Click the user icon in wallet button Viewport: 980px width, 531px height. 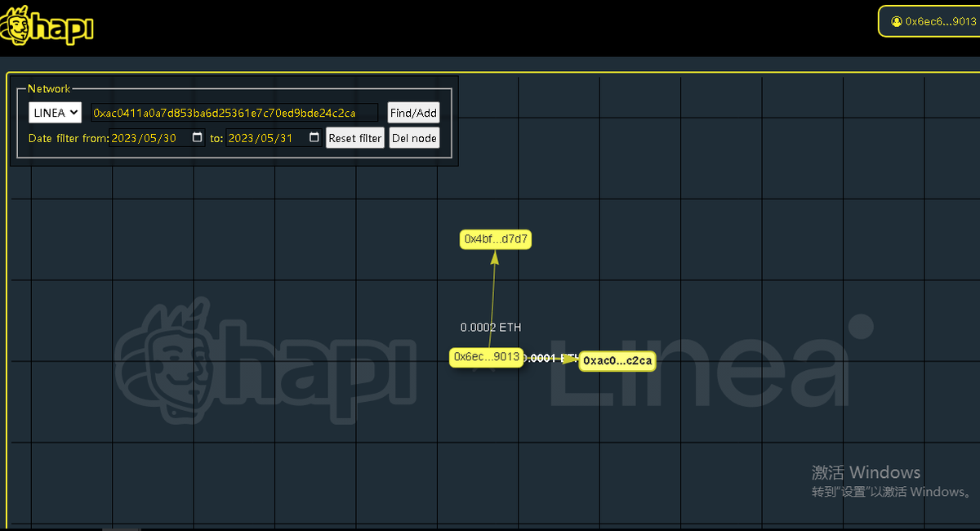[x=897, y=21]
